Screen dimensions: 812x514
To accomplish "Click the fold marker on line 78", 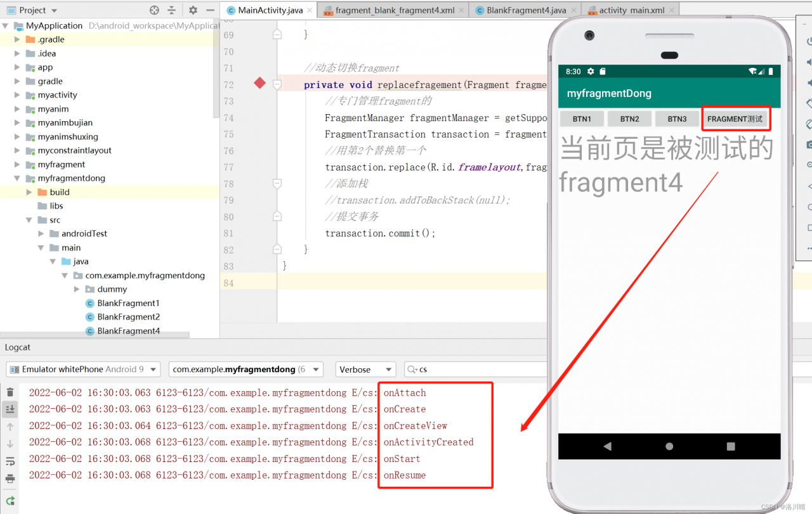I will coord(277,184).
